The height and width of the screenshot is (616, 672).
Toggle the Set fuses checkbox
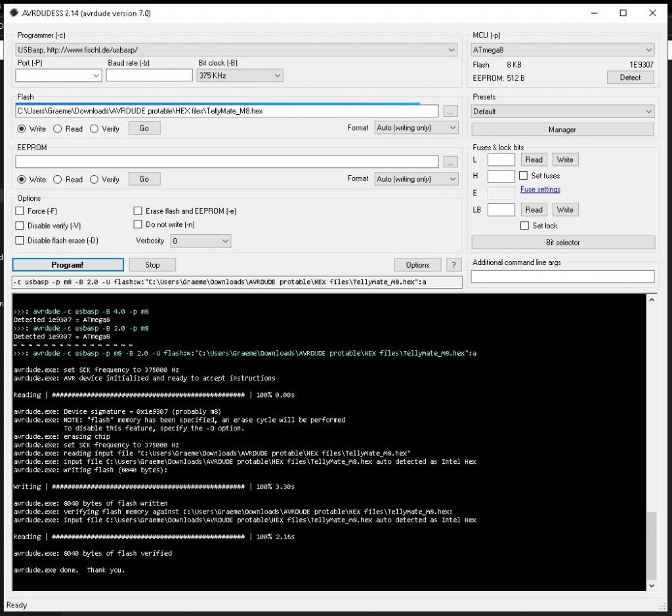[x=524, y=176]
